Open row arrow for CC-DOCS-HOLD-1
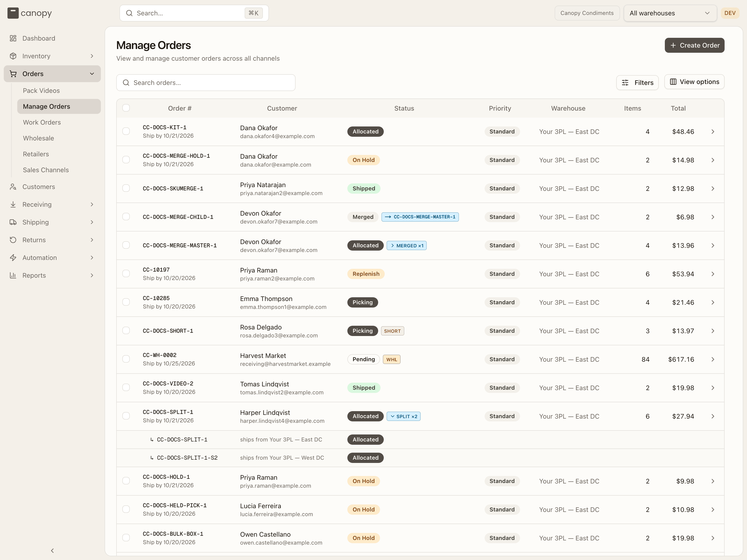The image size is (747, 560). click(x=712, y=481)
